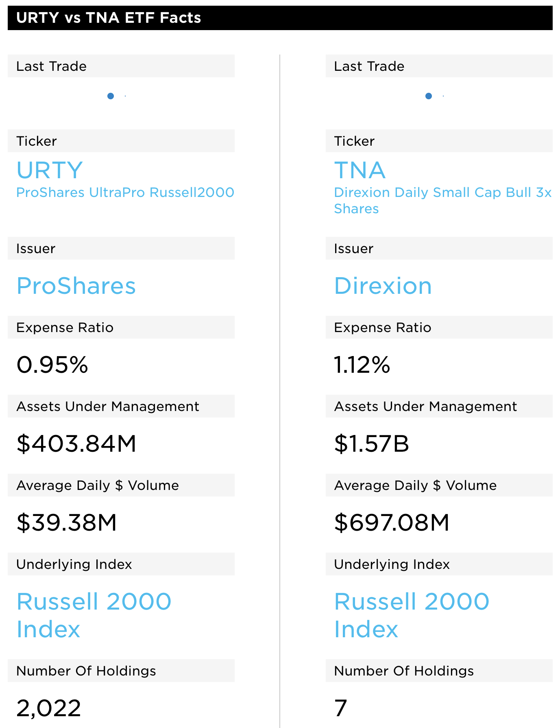Screen dimensions: 560x728
Task: Open the URTY ticker link
Action: pos(50,170)
